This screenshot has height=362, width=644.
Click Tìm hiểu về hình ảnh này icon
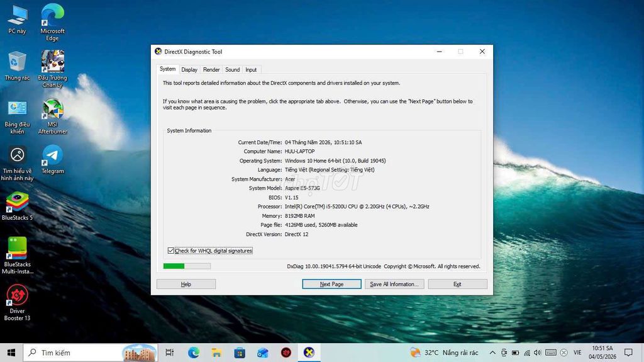[17, 164]
